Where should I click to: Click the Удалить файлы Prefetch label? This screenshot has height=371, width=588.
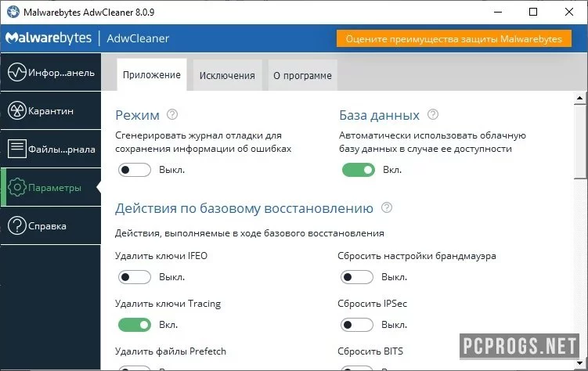(x=171, y=351)
